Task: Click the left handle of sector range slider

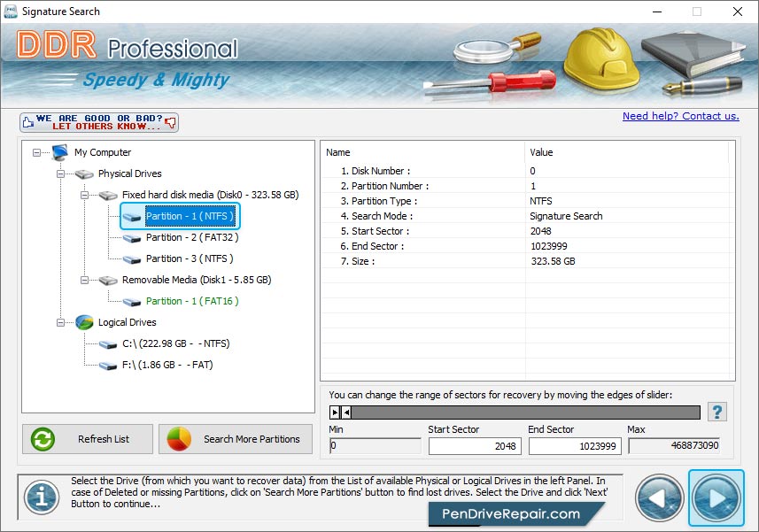Action: 335,412
